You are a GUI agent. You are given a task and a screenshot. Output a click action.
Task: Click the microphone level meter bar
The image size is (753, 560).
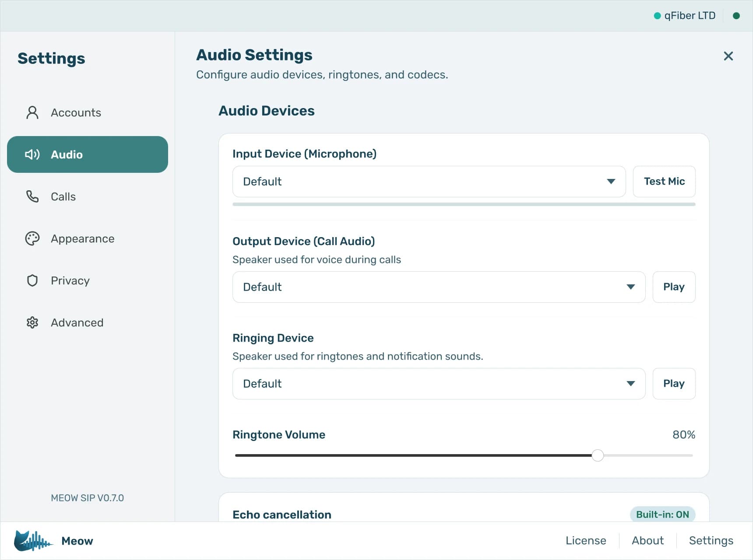(464, 204)
